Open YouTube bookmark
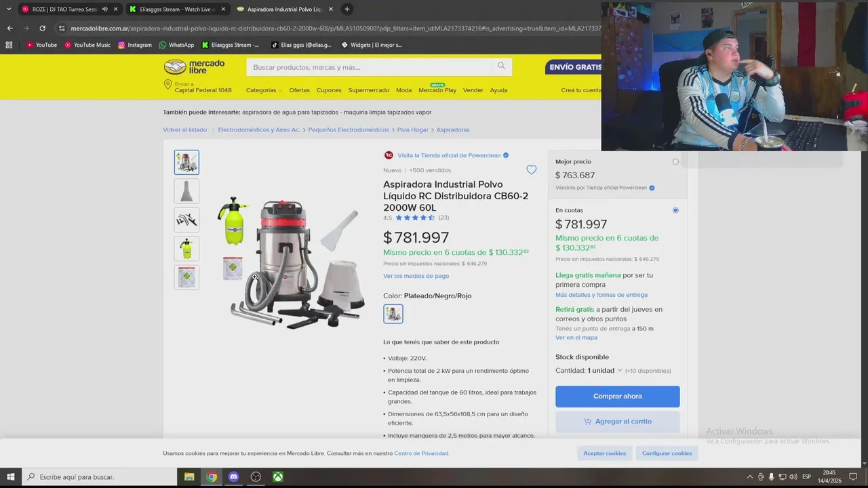This screenshot has height=488, width=868. pos(41,45)
